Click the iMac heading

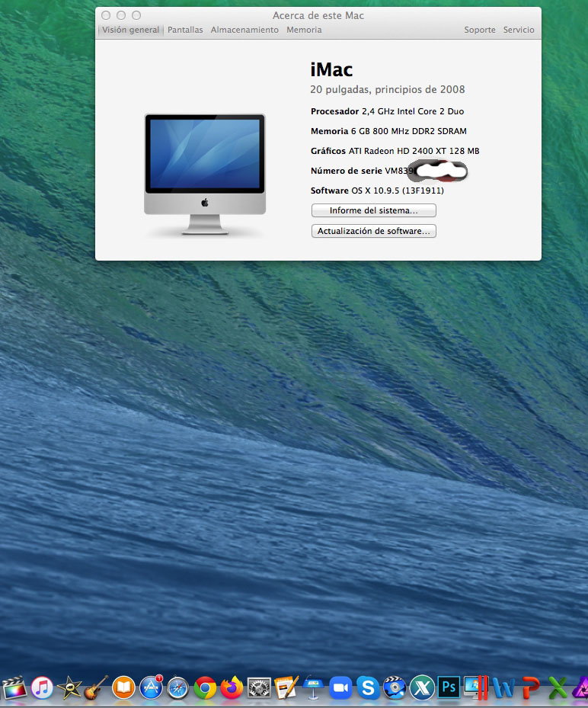[331, 69]
